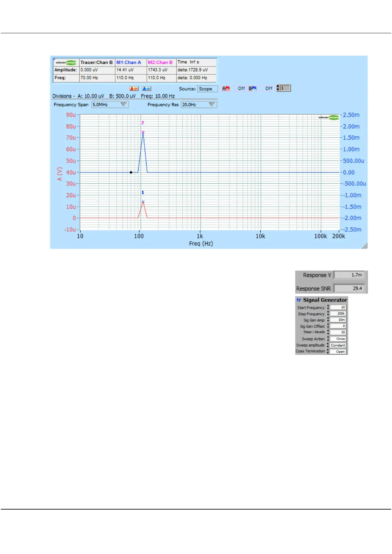
Task: Click the 1k frequency axis label
Action: click(x=200, y=236)
